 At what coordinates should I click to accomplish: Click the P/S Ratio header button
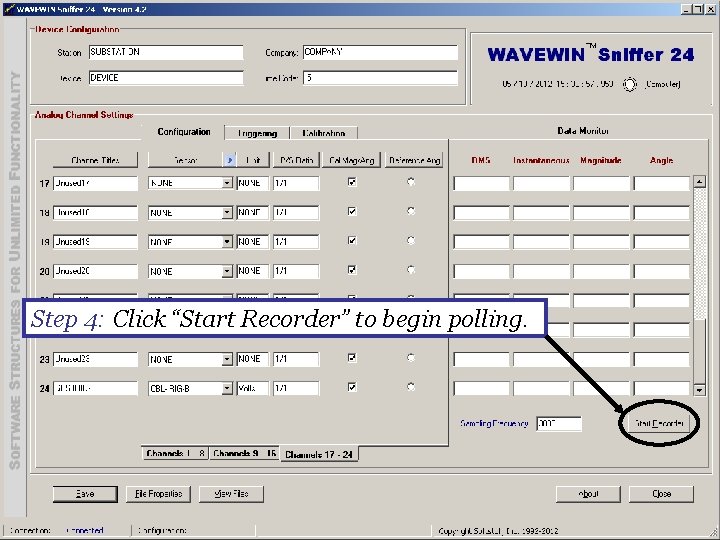click(x=296, y=160)
